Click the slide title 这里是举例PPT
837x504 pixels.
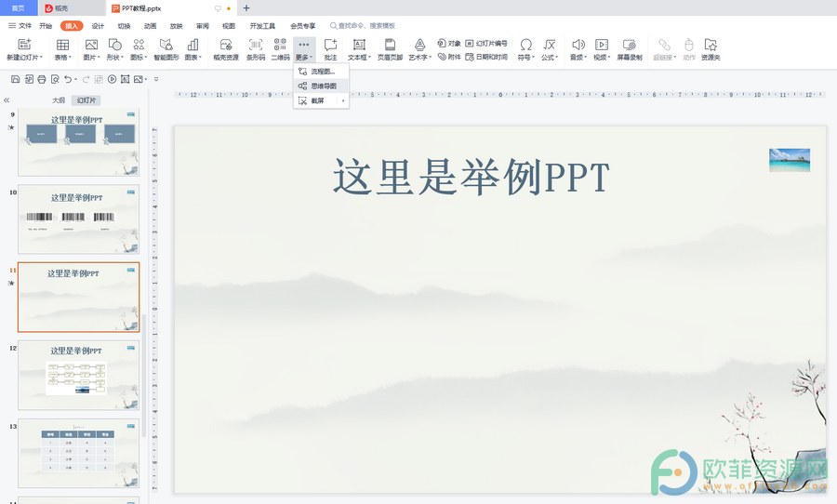(x=472, y=177)
